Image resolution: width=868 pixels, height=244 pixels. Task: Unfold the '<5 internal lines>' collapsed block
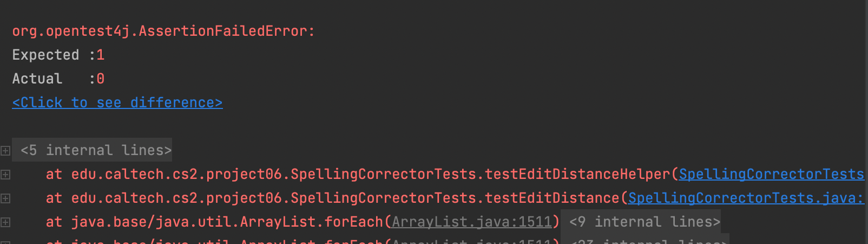[96, 150]
